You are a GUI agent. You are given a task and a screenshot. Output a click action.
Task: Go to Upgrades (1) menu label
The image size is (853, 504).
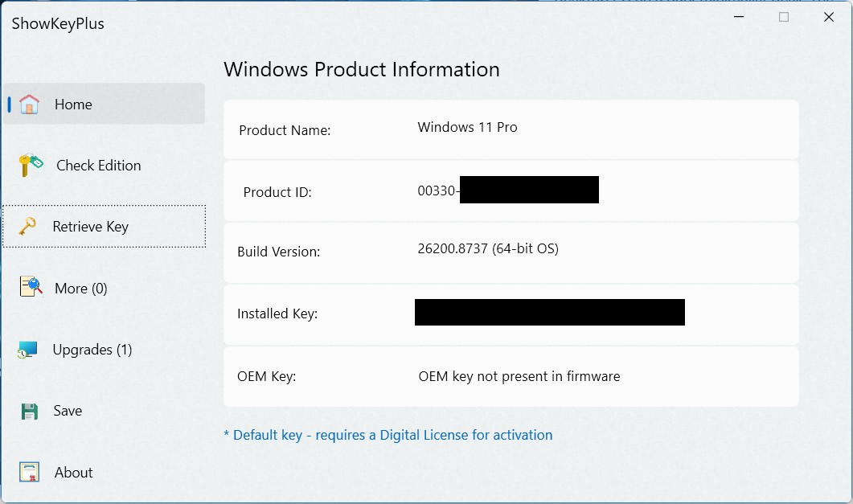click(x=92, y=350)
